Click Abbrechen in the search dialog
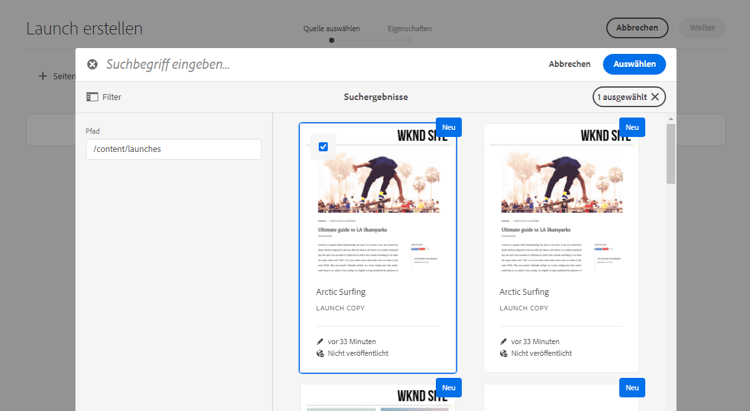The height and width of the screenshot is (411, 750). 569,64
